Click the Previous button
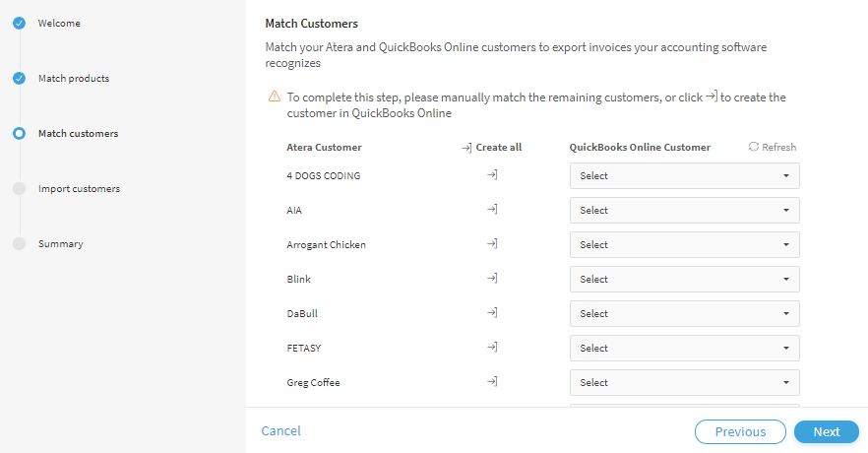This screenshot has width=868, height=453. click(x=740, y=432)
